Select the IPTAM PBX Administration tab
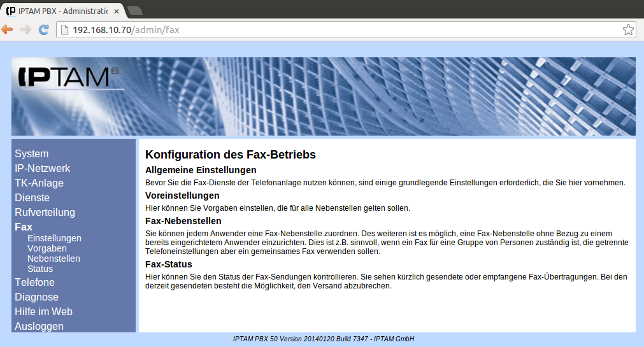 pos(61,10)
